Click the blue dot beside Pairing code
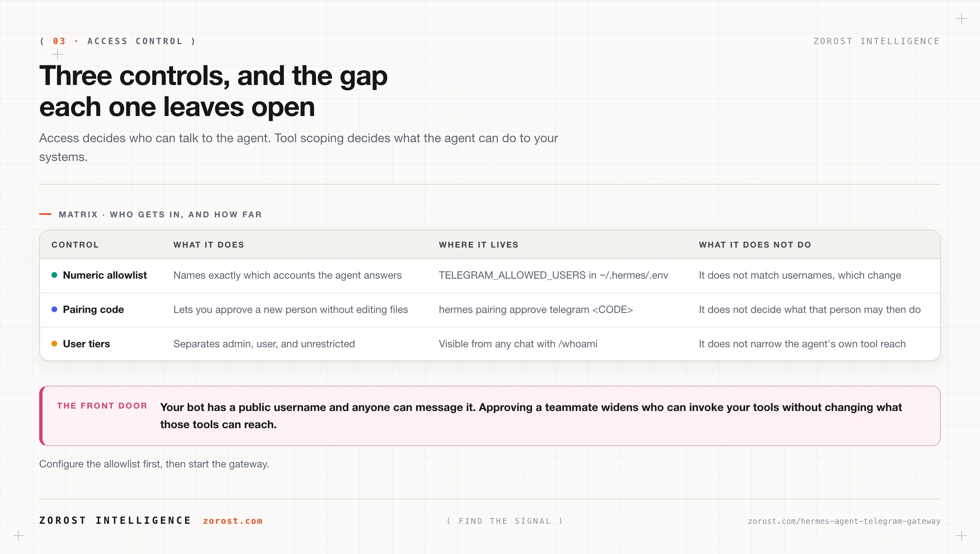The height and width of the screenshot is (554, 980). [54, 309]
